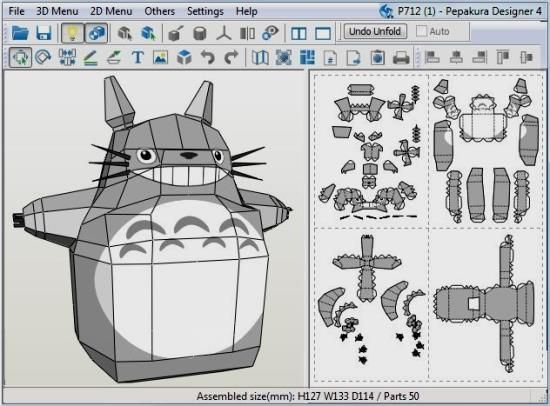Click the page document settings icon
This screenshot has height=406, width=550.
(330, 58)
